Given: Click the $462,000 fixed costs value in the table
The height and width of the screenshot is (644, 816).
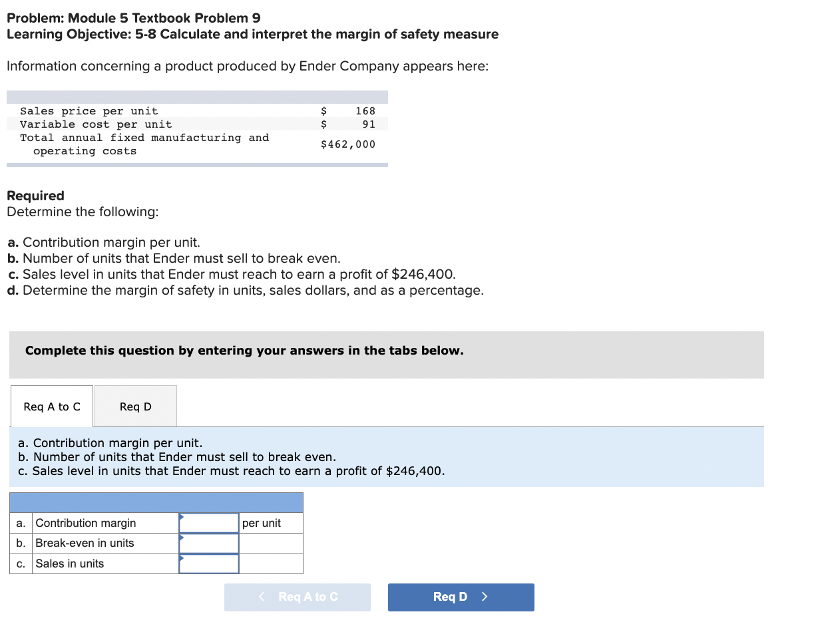Looking at the screenshot, I should [347, 144].
